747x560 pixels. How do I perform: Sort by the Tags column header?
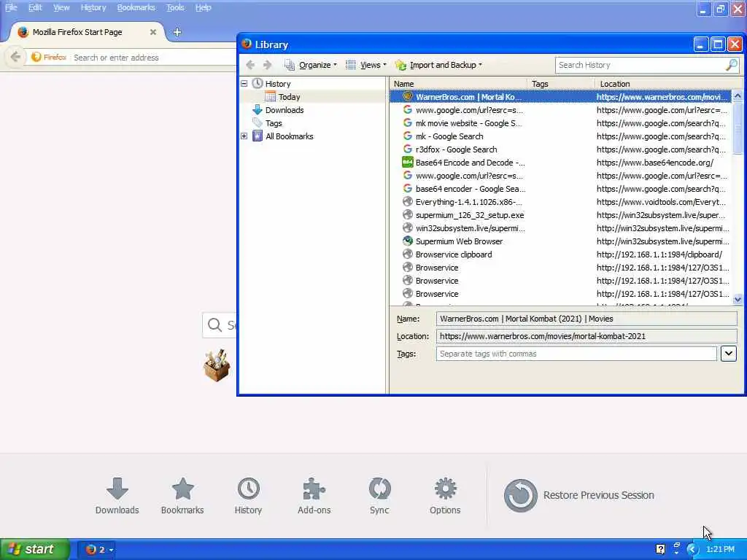(561, 83)
